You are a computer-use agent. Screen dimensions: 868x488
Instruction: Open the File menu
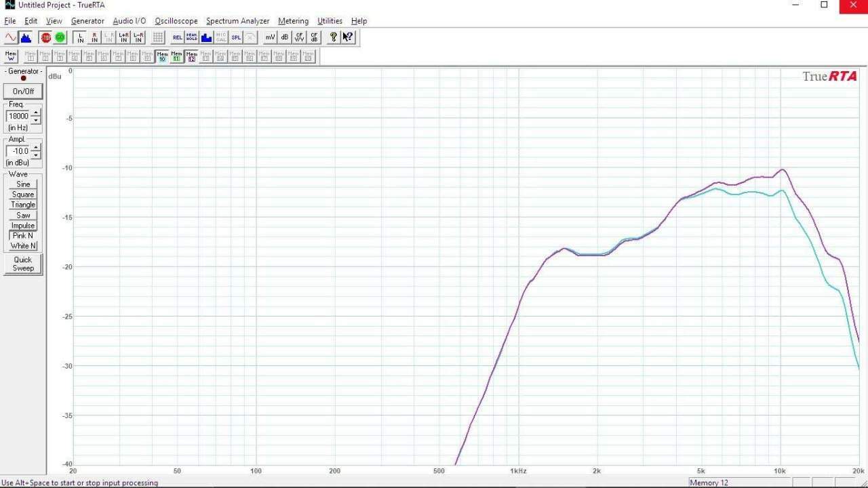tap(10, 21)
